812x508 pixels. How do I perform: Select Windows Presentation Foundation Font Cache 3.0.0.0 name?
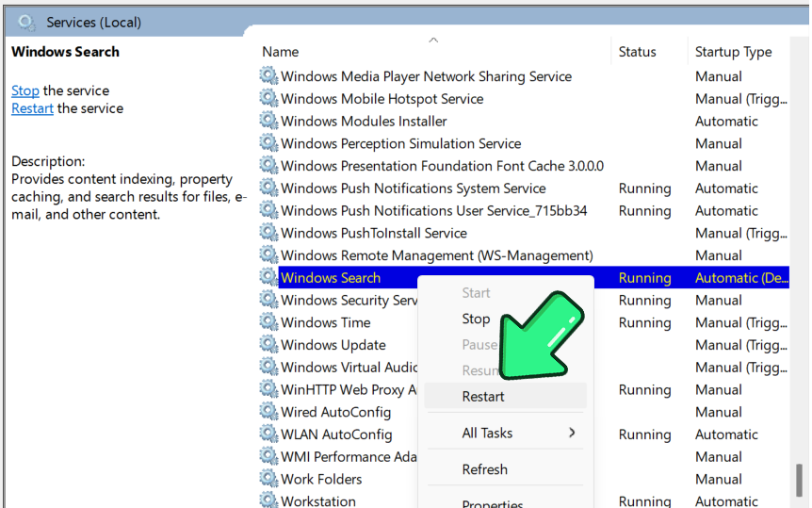pyautogui.click(x=442, y=165)
